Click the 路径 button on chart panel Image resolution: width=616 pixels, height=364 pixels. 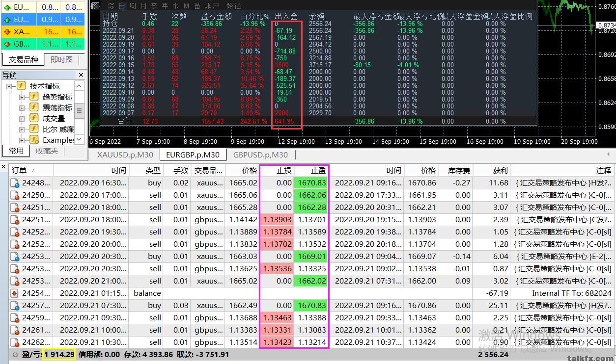(234, 6)
